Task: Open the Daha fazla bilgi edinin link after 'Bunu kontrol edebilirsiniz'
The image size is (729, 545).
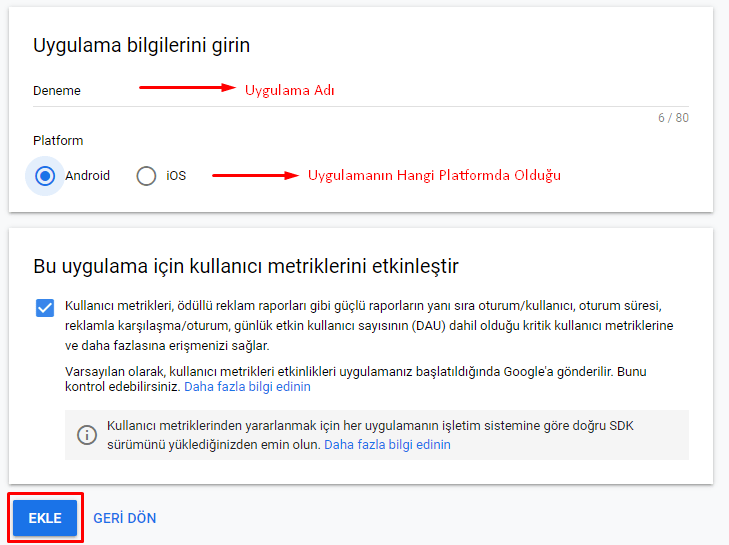Action: pyautogui.click(x=247, y=386)
